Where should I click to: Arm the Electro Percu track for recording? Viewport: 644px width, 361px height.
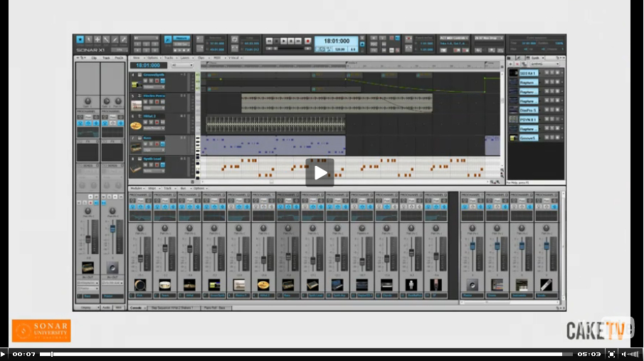(x=157, y=102)
